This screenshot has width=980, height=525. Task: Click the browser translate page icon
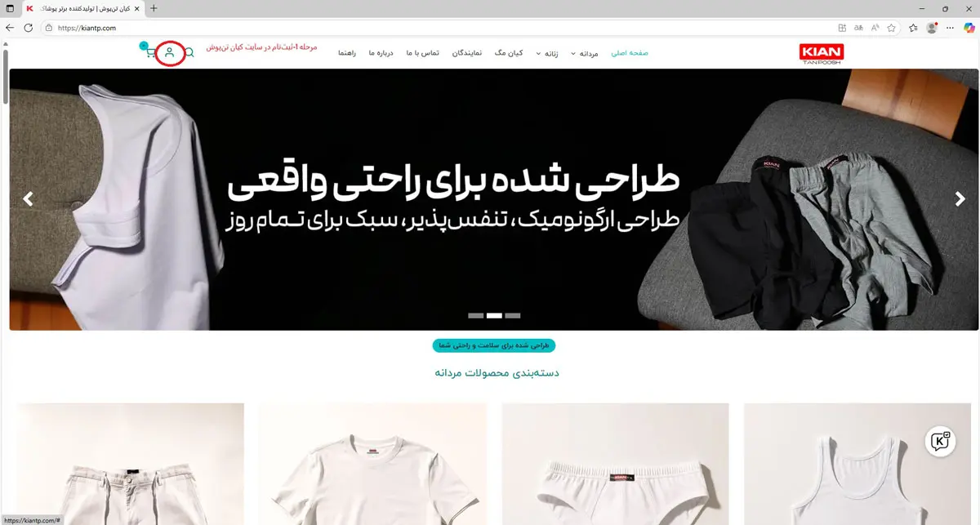point(857,28)
